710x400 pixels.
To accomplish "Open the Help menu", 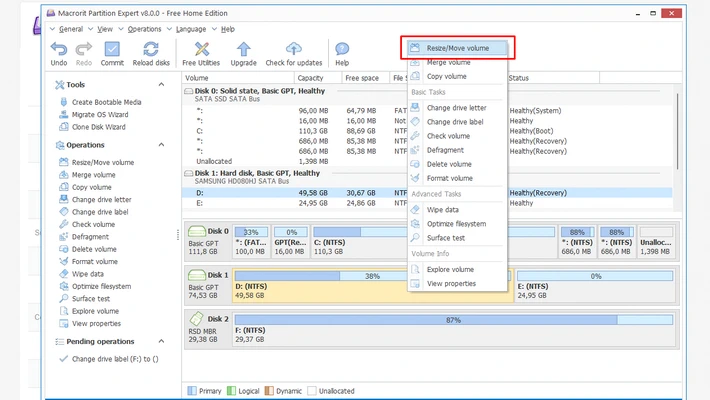I will click(228, 29).
